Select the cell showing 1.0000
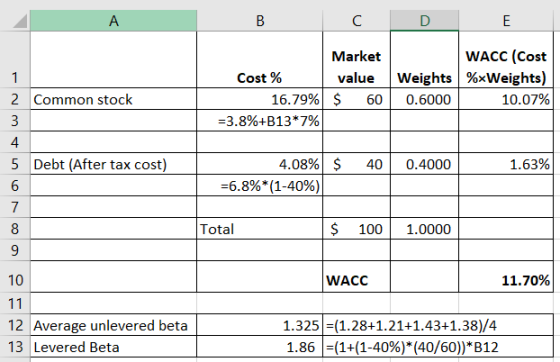 (x=425, y=228)
